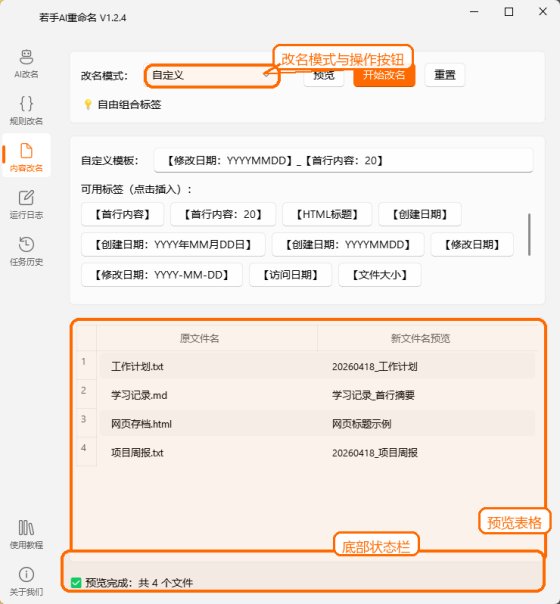
Task: Click the 网页标题示例 preview cell
Action: 362,424
